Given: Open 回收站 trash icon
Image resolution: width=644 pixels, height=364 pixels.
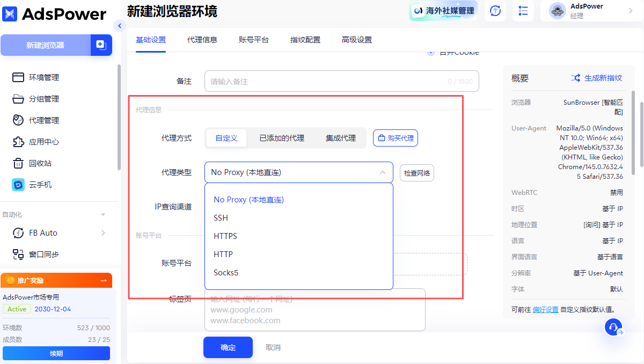Looking at the screenshot, I should (18, 163).
